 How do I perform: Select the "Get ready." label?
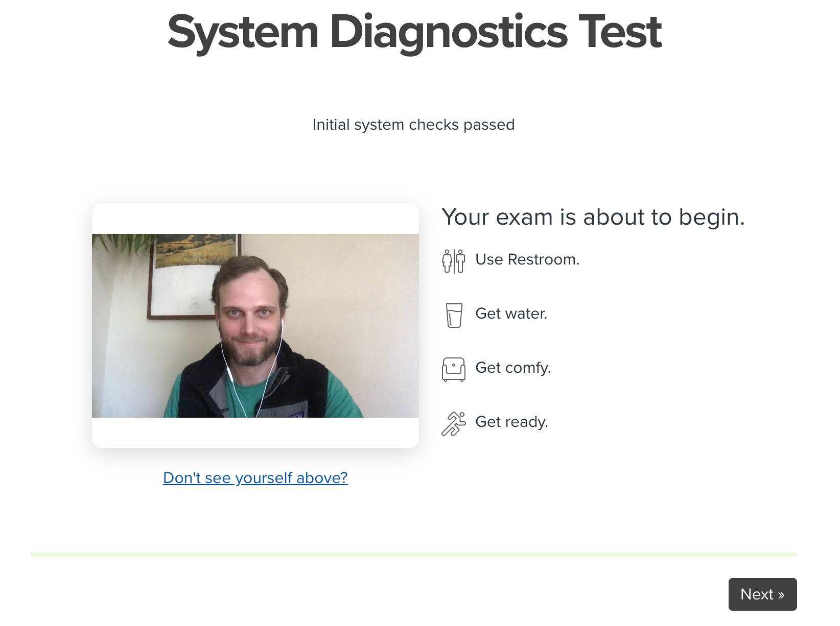click(x=511, y=422)
